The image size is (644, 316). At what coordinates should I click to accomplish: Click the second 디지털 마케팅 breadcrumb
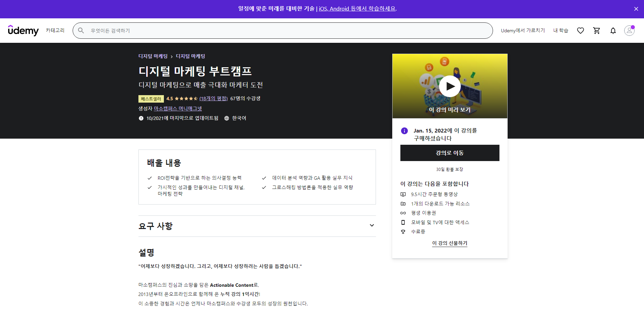190,56
